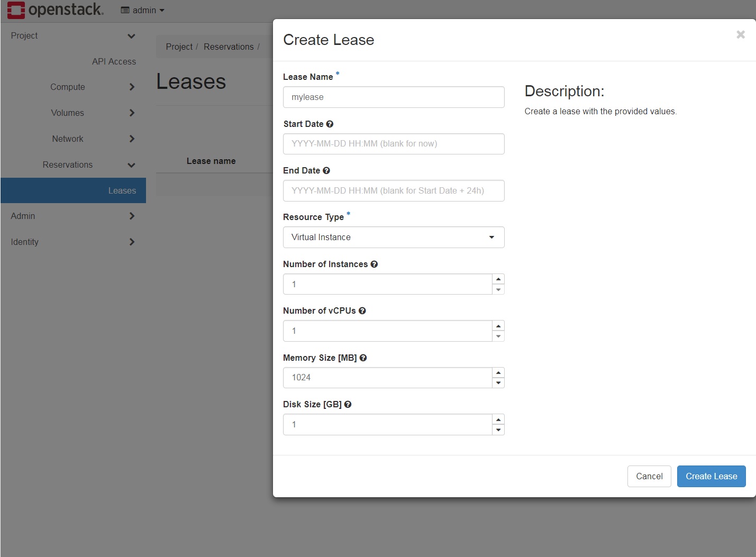
Task: Click the Number of Instances help icon
Action: tap(374, 264)
